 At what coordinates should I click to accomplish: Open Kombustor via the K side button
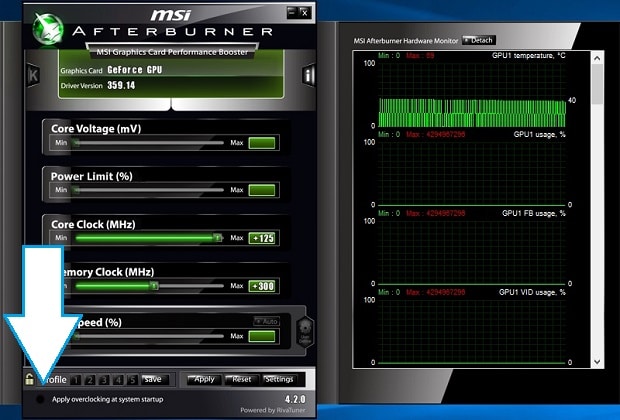pos(33,75)
